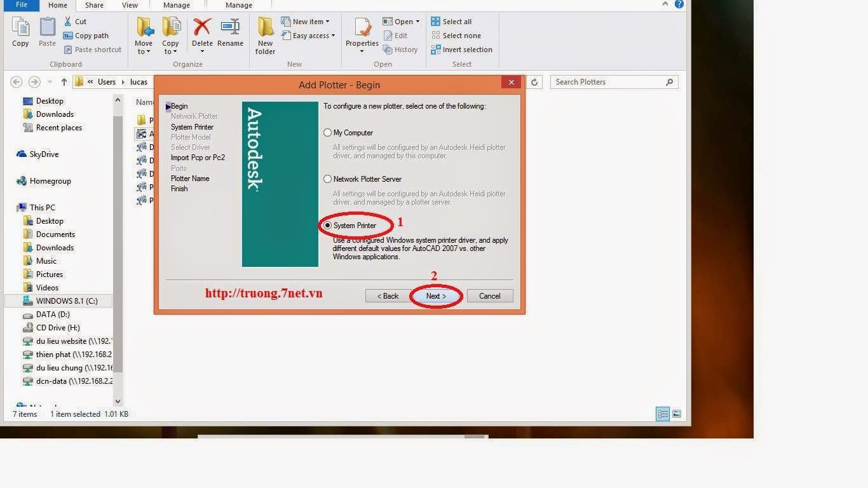868x488 pixels.
Task: Open the Help question mark icon
Action: click(679, 4)
